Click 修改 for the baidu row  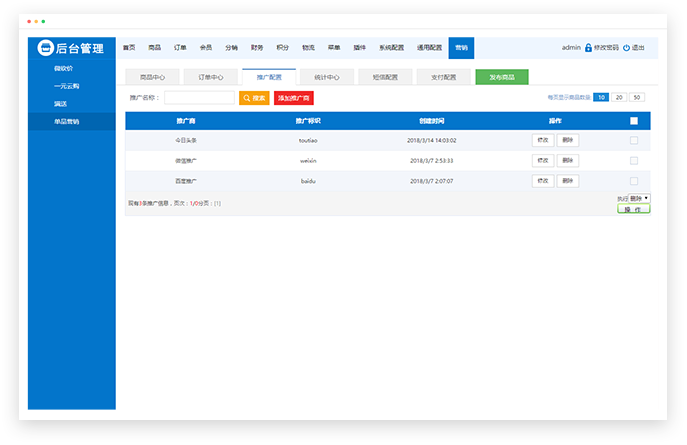[543, 181]
